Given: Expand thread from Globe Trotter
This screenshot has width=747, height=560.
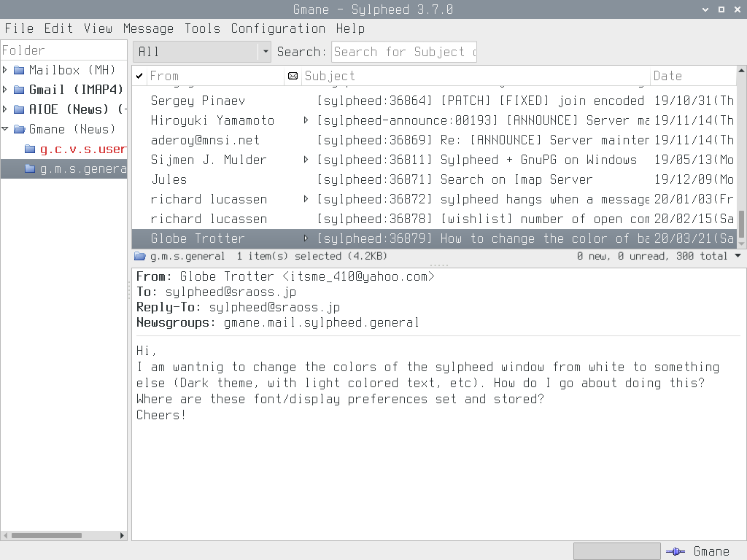Looking at the screenshot, I should [x=306, y=238].
